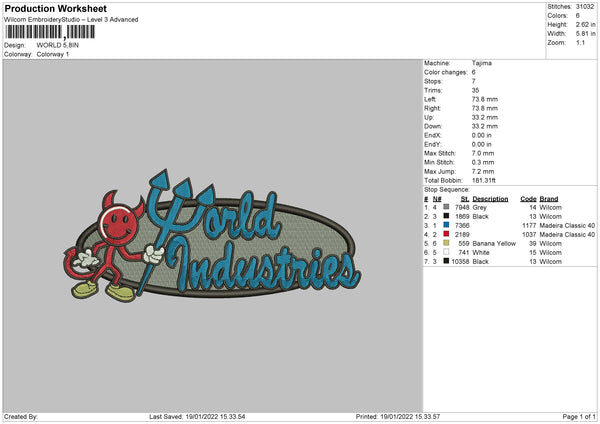Click the Min Stitch value 0.3 mm

(483, 163)
